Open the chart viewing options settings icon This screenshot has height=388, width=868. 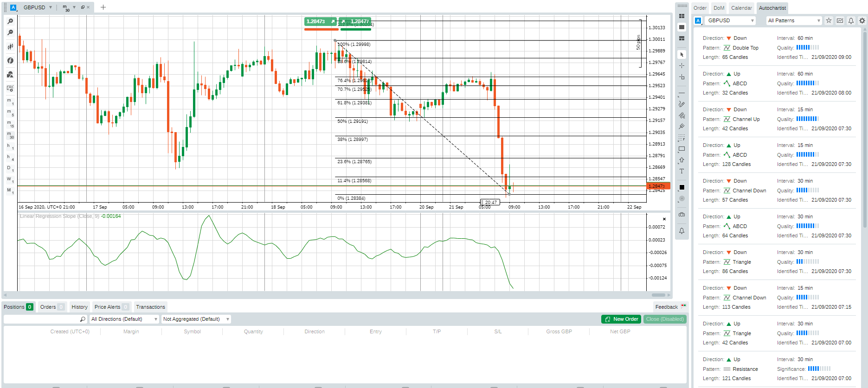(10, 89)
